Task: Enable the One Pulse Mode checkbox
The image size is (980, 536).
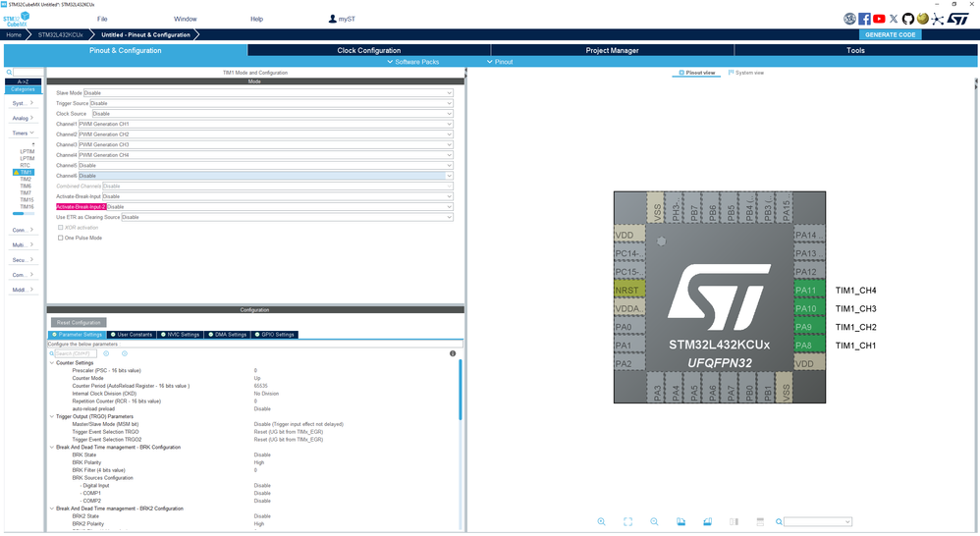Action: pos(61,238)
